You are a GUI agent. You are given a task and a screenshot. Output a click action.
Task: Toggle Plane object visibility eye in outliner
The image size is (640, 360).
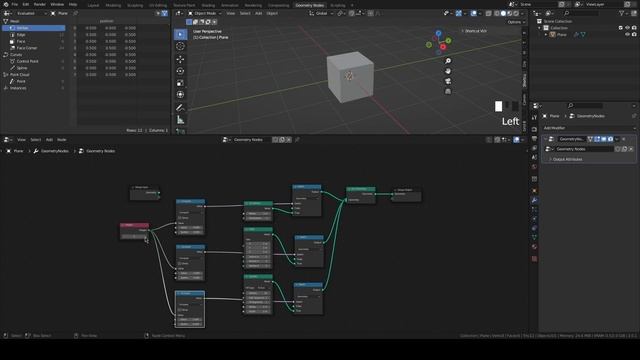tap(627, 35)
